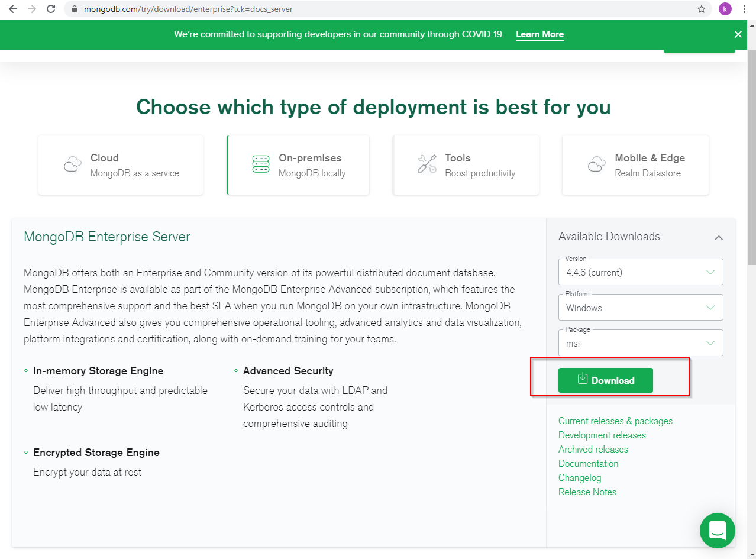This screenshot has width=756, height=559.
Task: Click the download icon in Download button
Action: [x=582, y=379]
